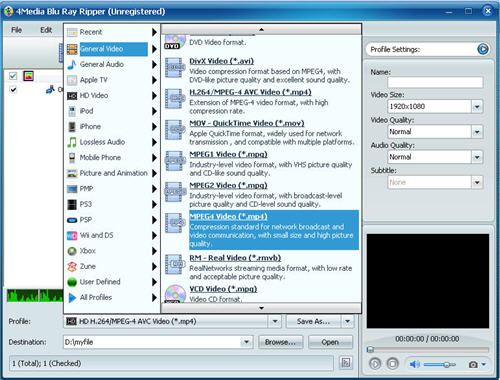
Task: Click the RM Real Video format icon
Action: pyautogui.click(x=175, y=264)
